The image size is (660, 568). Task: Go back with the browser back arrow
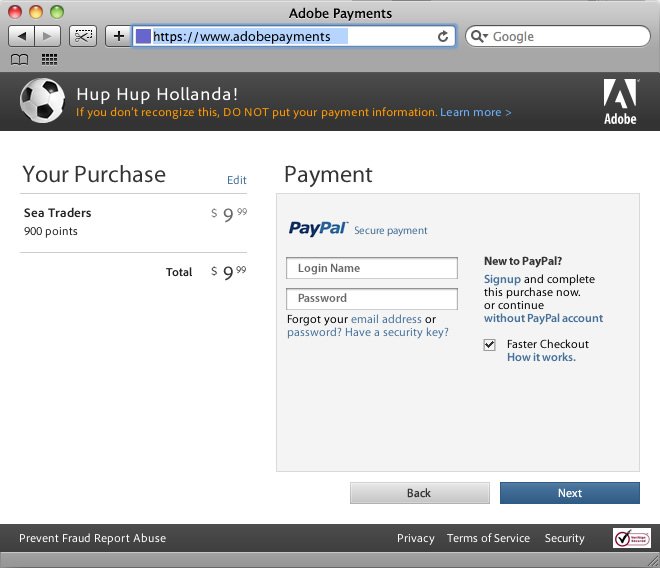coord(21,36)
